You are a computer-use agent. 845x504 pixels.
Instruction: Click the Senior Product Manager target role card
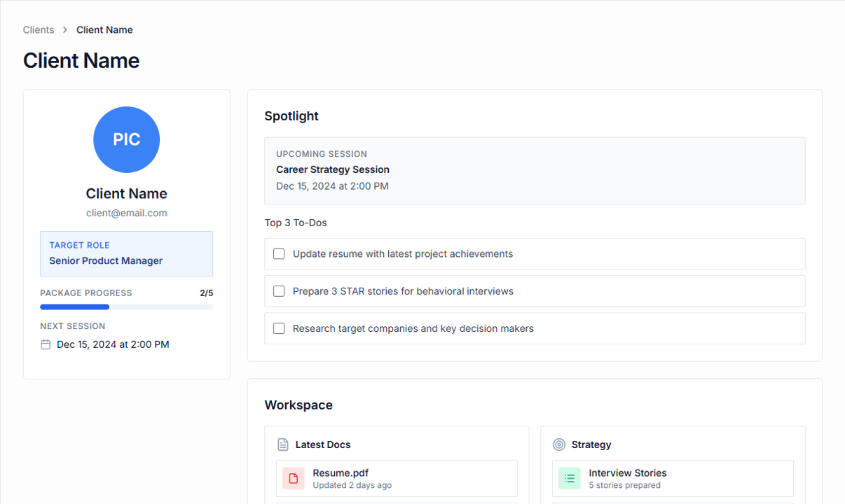pyautogui.click(x=126, y=253)
